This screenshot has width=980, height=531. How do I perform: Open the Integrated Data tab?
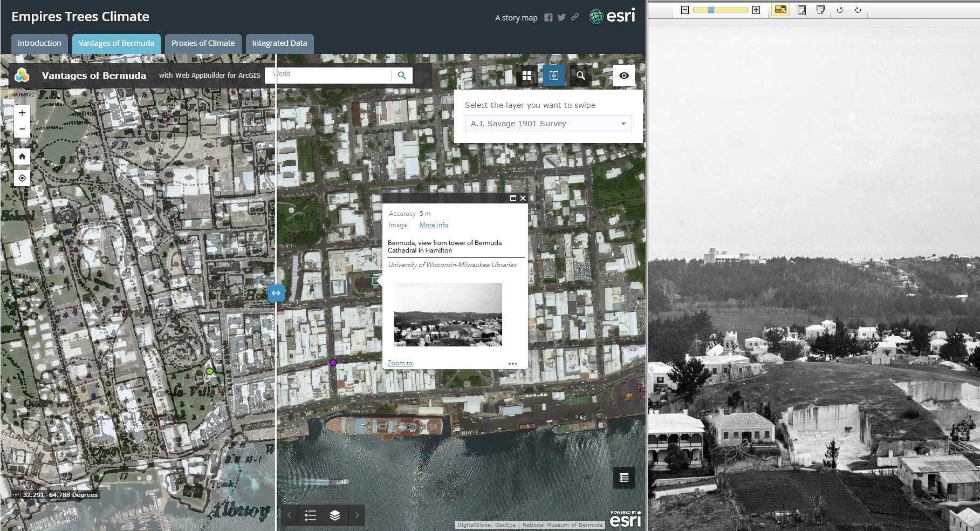[x=279, y=43]
